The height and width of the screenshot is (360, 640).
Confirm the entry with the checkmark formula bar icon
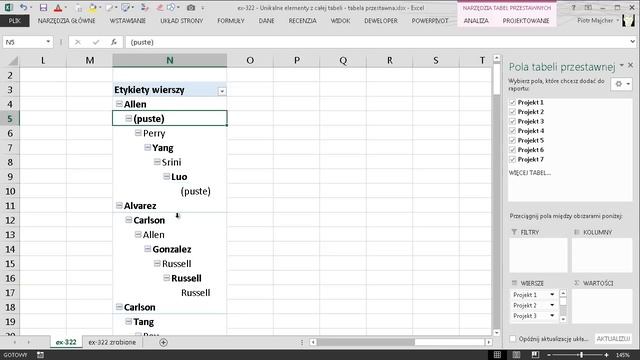[x=96, y=42]
